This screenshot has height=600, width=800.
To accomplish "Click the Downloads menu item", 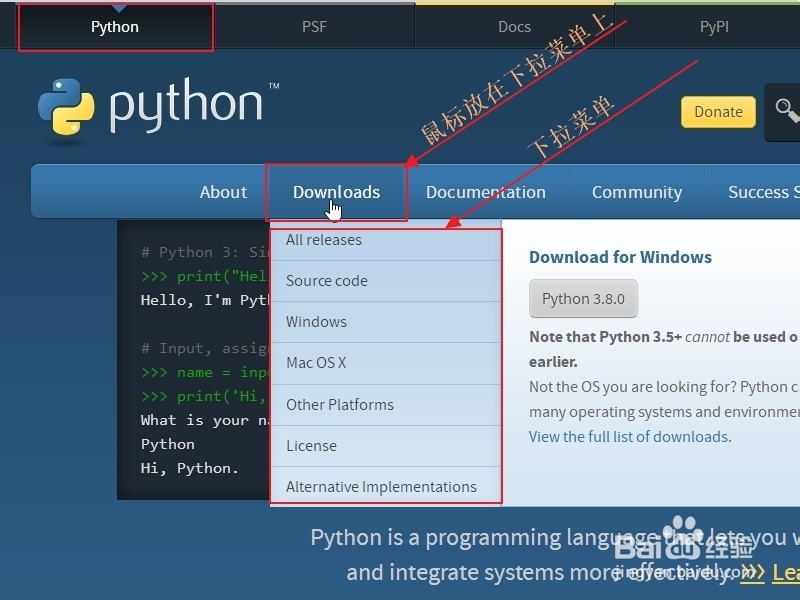I will tap(336, 192).
